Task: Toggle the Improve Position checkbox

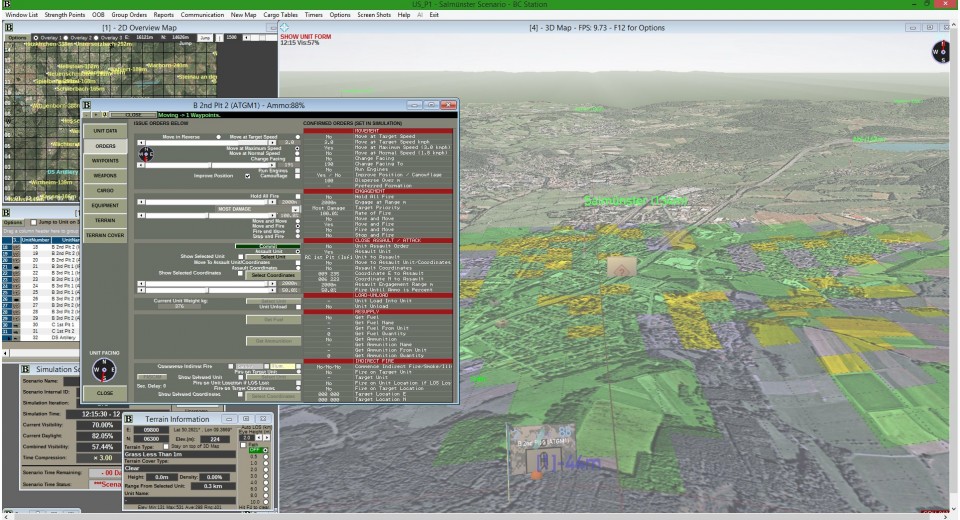Action: [x=247, y=176]
